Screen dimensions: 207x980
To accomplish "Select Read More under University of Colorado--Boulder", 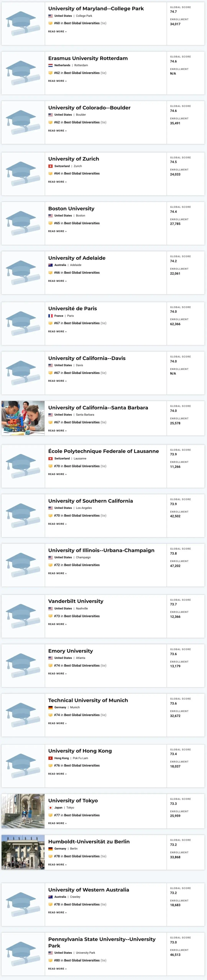I will (57, 131).
